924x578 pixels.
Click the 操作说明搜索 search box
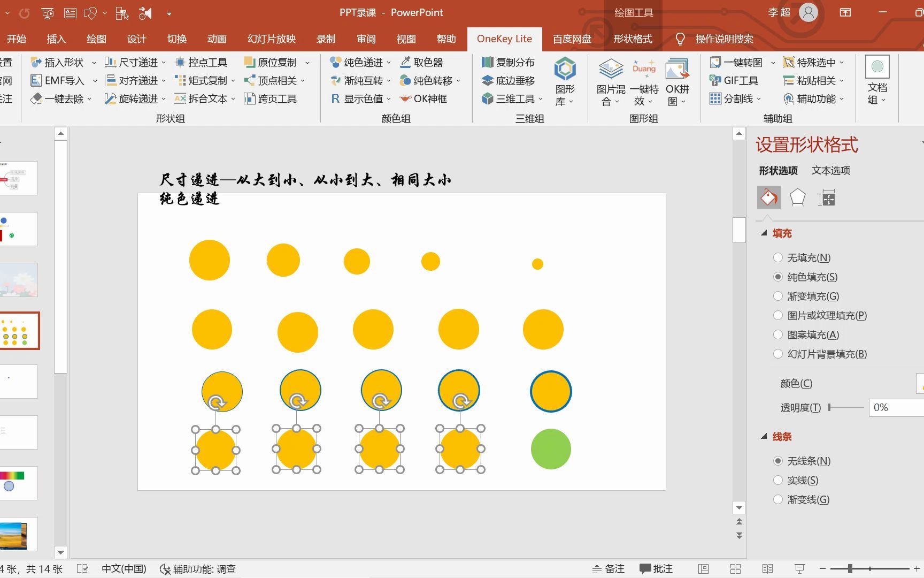(x=724, y=39)
